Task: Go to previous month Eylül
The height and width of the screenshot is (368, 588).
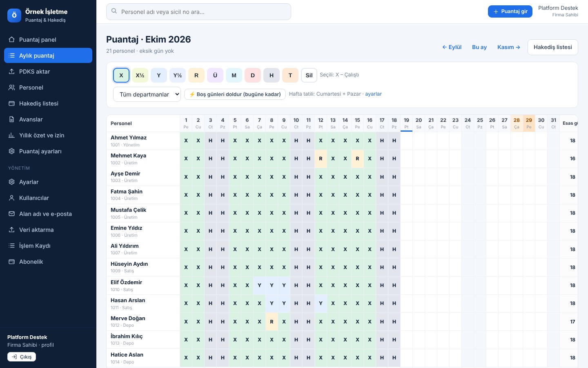Action: click(x=452, y=47)
